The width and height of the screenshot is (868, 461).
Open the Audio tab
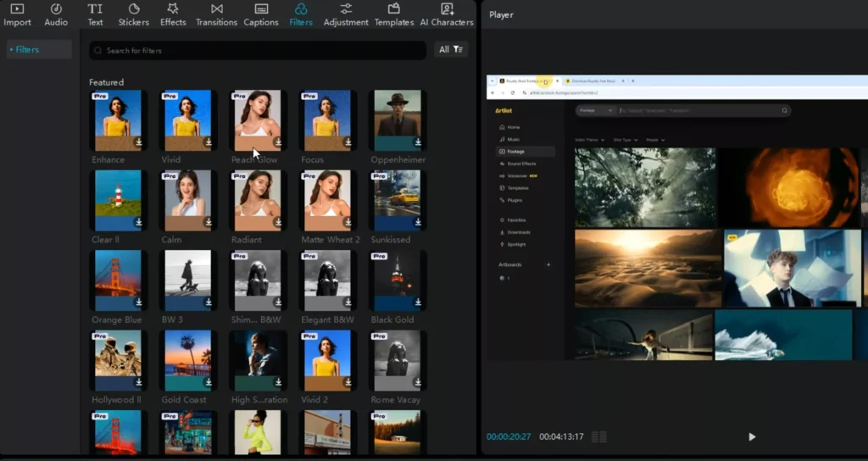tap(56, 15)
